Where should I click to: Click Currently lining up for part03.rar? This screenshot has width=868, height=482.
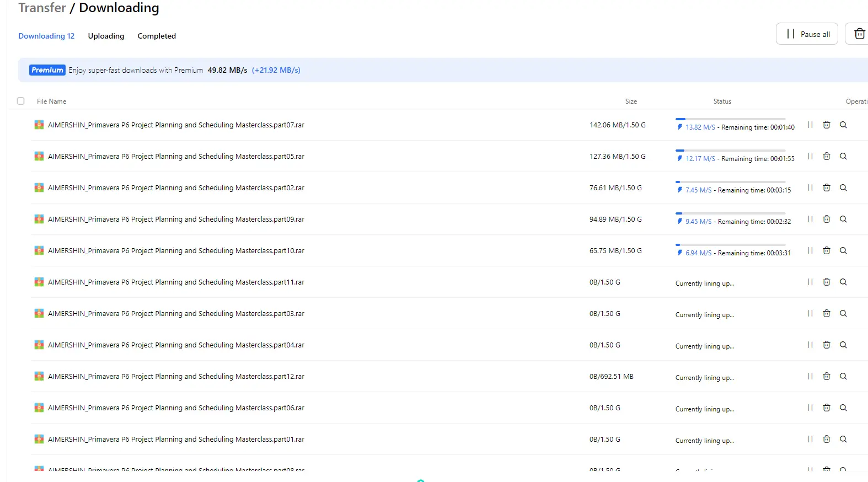(704, 315)
